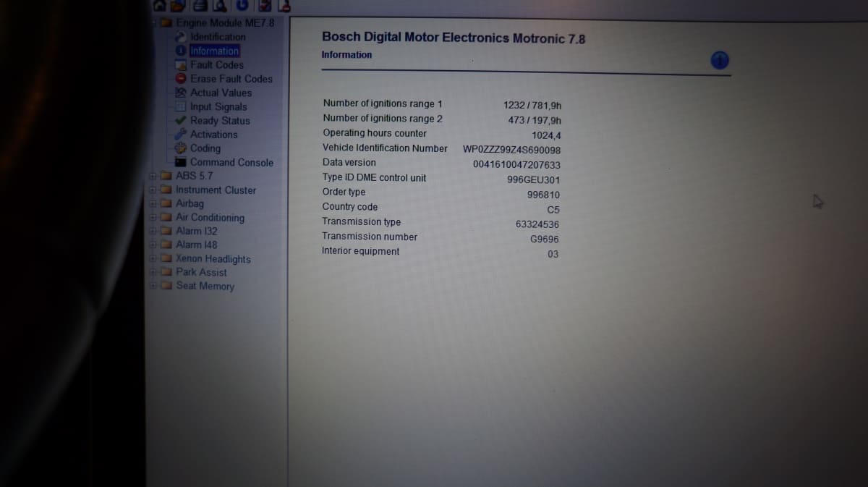This screenshot has height=487, width=868.
Task: Click the blue info icon in header
Action: (x=719, y=61)
